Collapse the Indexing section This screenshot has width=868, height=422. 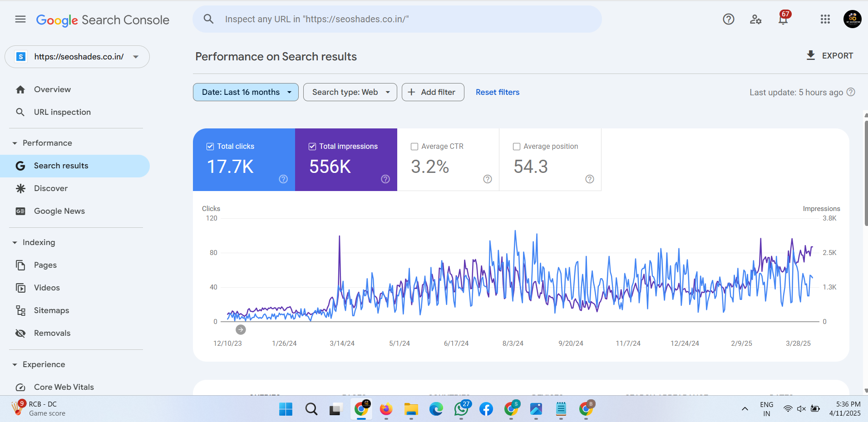(15, 242)
